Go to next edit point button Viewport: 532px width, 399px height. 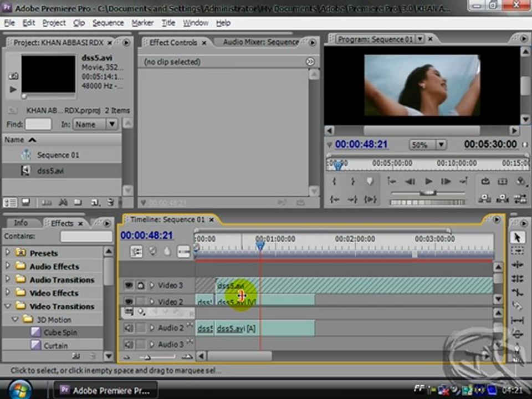coord(463,182)
